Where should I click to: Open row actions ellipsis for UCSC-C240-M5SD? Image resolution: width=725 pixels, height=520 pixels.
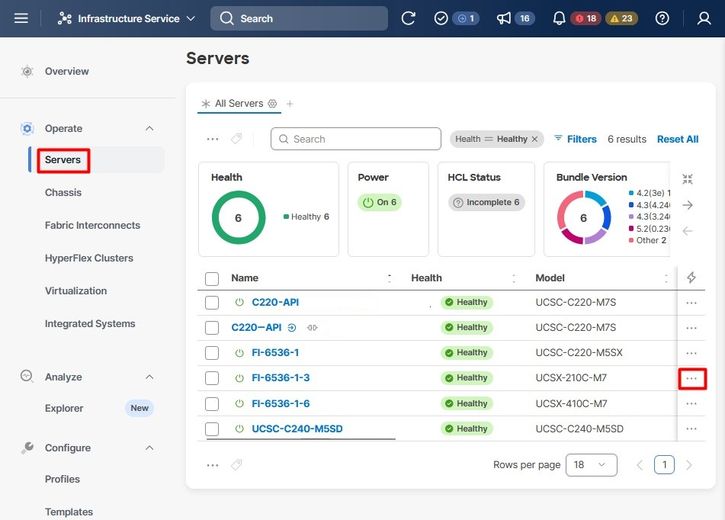692,429
